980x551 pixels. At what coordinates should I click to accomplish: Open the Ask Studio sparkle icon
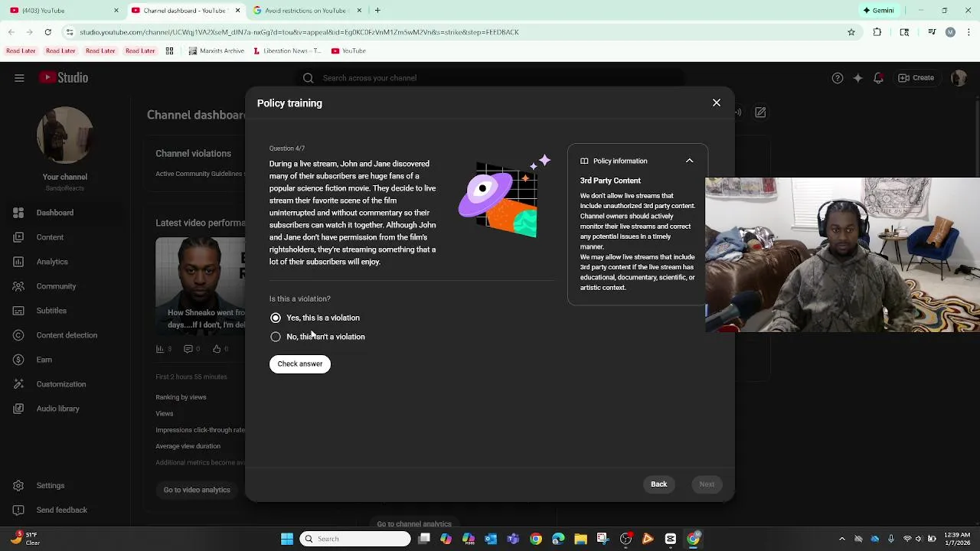[x=858, y=78]
